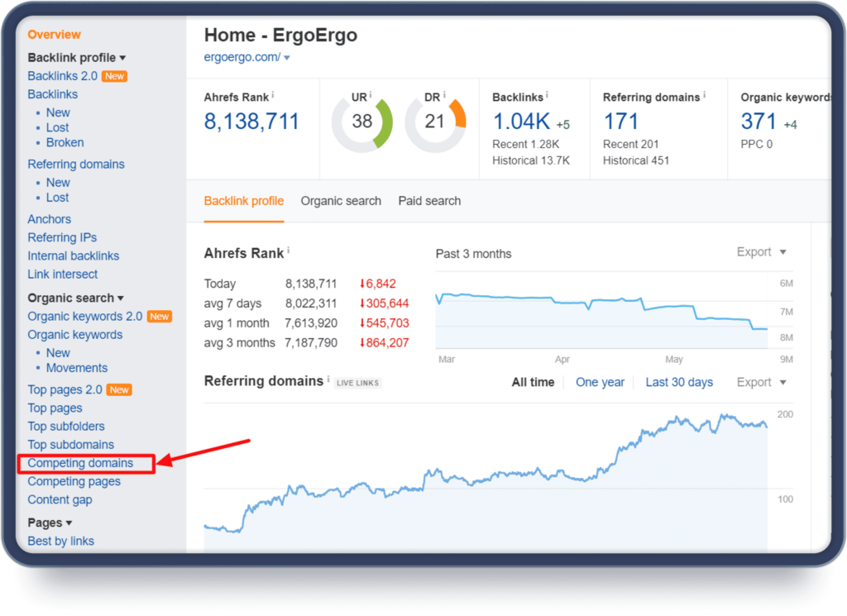The image size is (847, 616).
Task: Open the 371 organic keywords count
Action: click(758, 122)
